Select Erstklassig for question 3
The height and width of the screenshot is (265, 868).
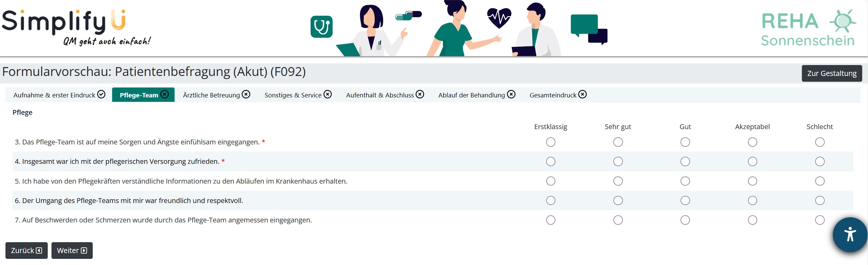(x=551, y=142)
